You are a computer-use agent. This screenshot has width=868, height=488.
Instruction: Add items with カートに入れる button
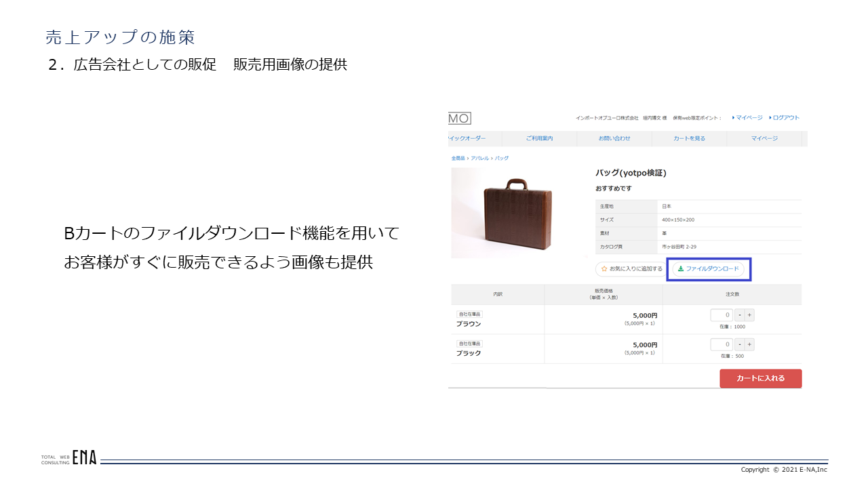click(x=760, y=378)
